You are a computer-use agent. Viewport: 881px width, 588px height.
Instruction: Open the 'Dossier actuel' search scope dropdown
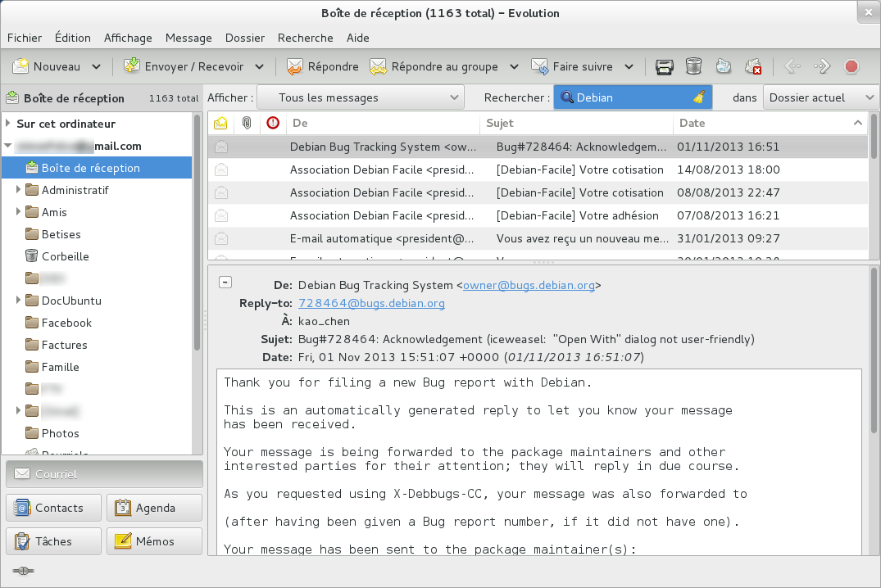point(821,97)
